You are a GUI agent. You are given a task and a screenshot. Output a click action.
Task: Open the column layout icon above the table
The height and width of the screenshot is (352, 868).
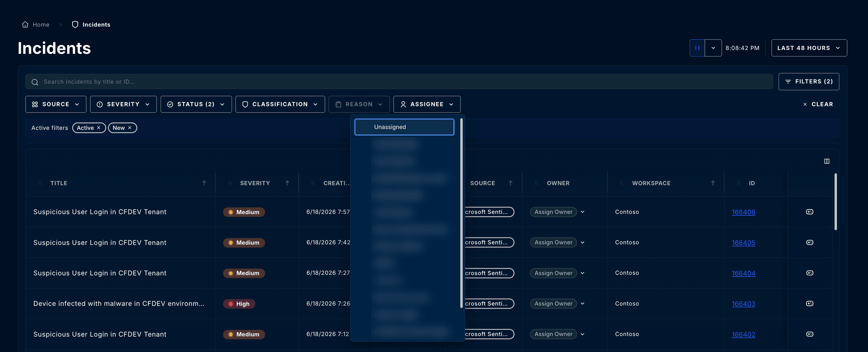coord(827,161)
